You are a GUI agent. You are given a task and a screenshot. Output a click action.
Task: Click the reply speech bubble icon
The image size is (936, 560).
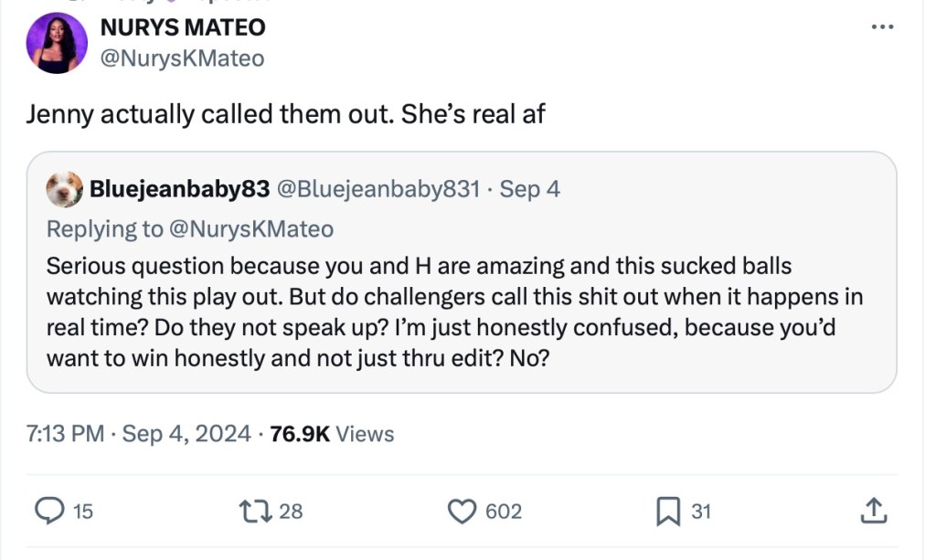click(x=48, y=512)
